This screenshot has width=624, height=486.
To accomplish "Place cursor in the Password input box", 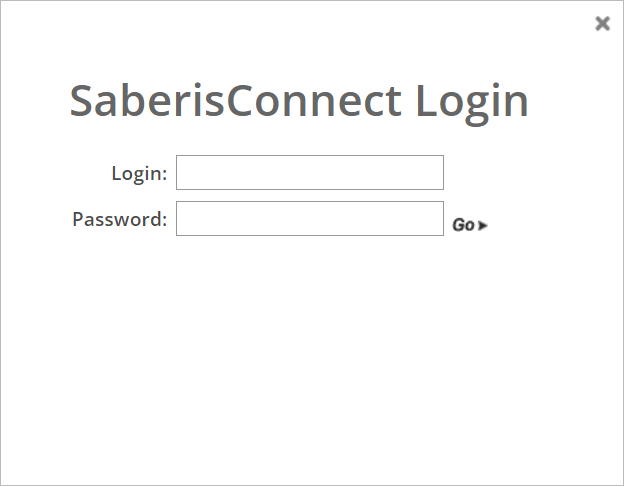I will tap(309, 218).
